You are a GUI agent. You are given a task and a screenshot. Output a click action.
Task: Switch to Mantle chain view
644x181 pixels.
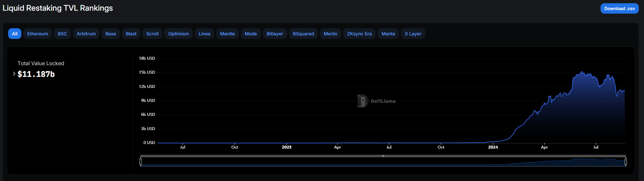coord(227,34)
